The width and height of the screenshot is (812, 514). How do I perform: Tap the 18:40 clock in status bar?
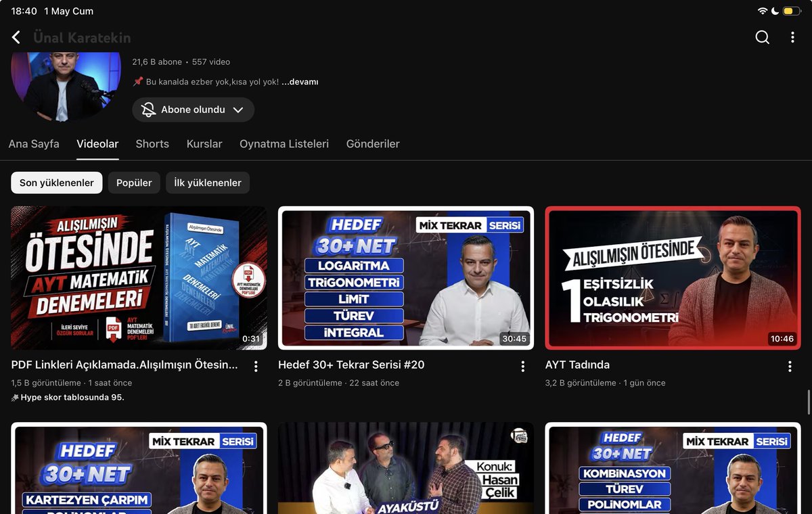pos(24,11)
